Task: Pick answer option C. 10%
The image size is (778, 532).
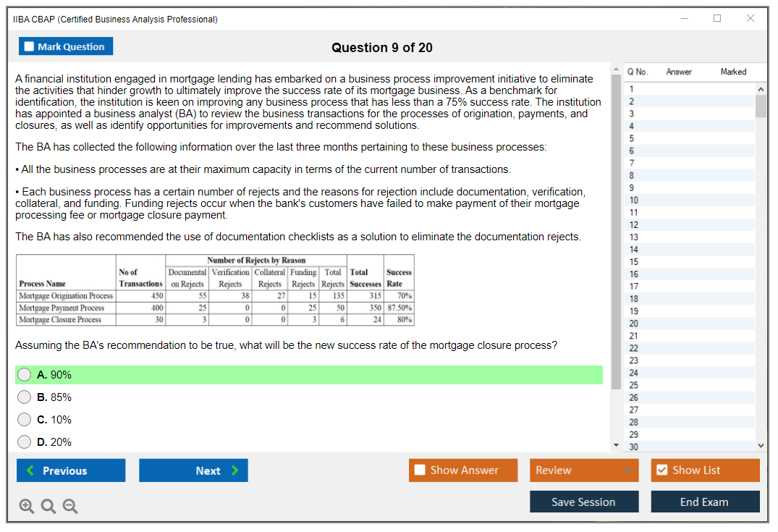Action: [x=25, y=420]
